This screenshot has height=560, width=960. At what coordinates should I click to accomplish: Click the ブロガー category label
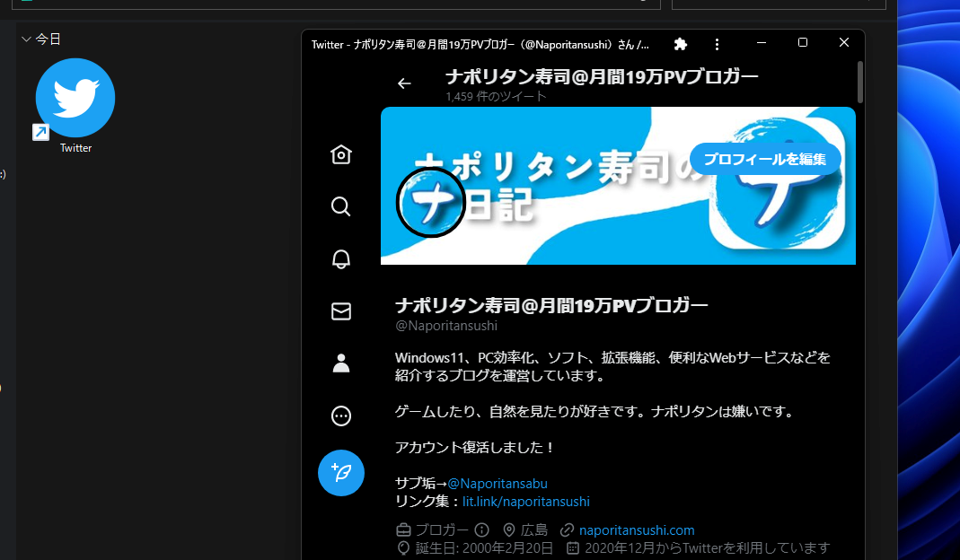point(442,530)
